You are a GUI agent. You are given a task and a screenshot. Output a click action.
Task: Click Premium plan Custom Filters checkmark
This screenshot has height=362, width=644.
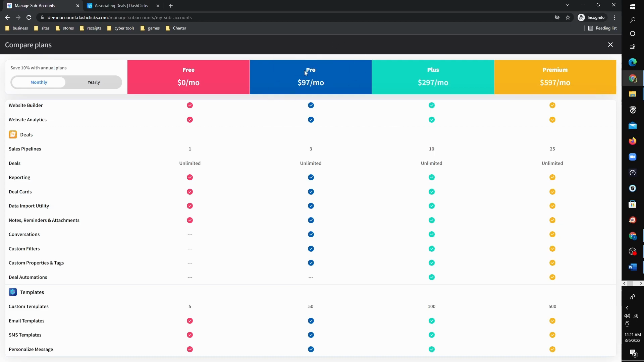552,249
